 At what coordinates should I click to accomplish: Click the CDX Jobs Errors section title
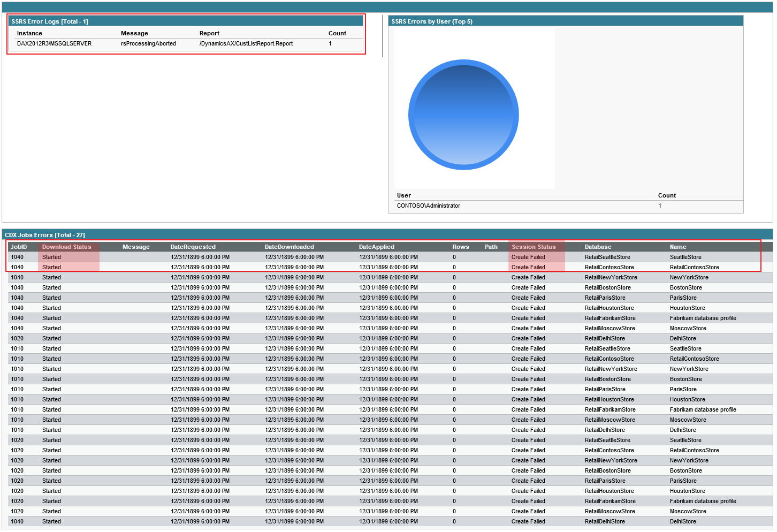45,235
